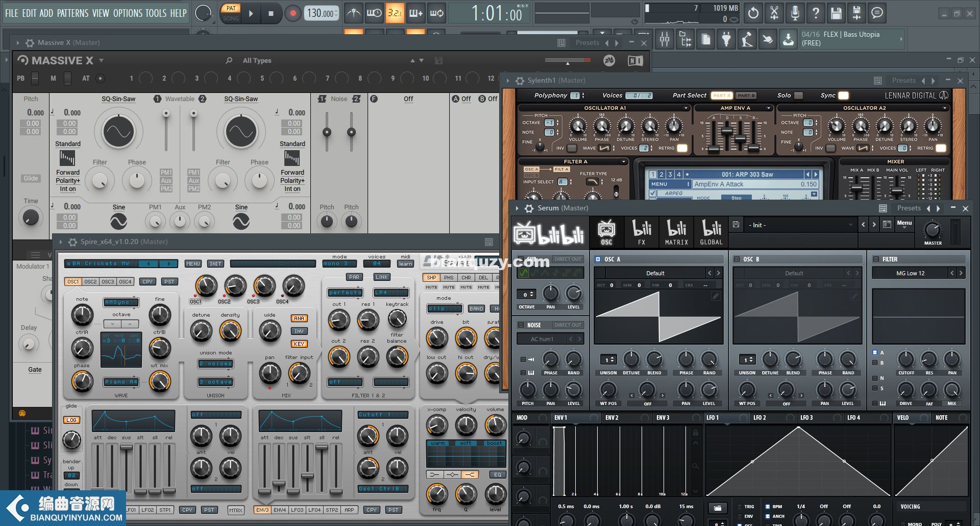This screenshot has width=980, height=526.
Task: Disable Serum OSC A checkbox
Action: pos(598,259)
